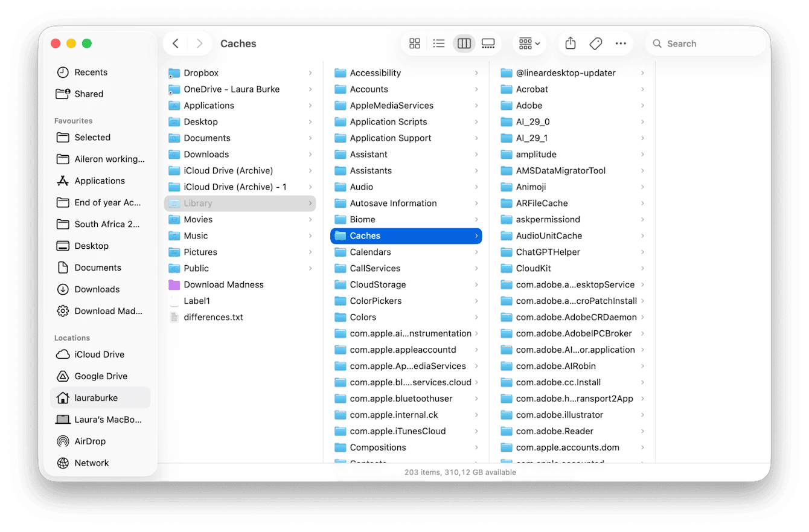Select the Download Madness folder
Image resolution: width=809 pixels, height=532 pixels.
(223, 284)
